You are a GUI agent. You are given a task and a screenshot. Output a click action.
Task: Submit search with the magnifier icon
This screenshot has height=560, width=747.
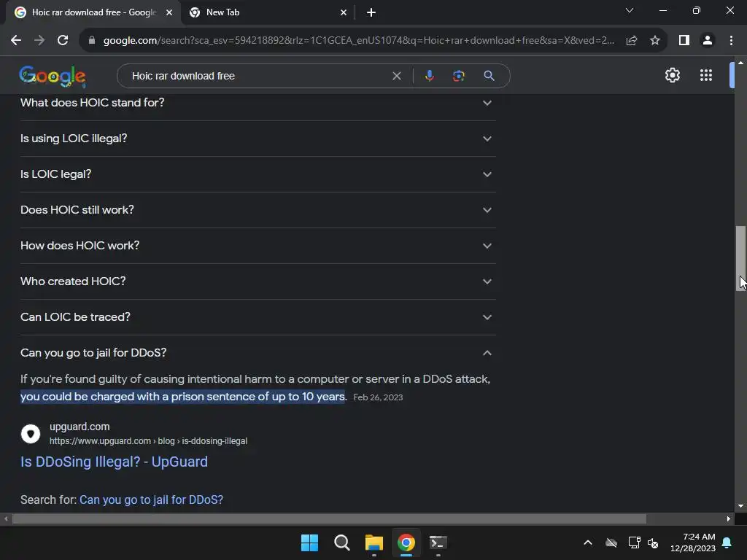click(489, 76)
